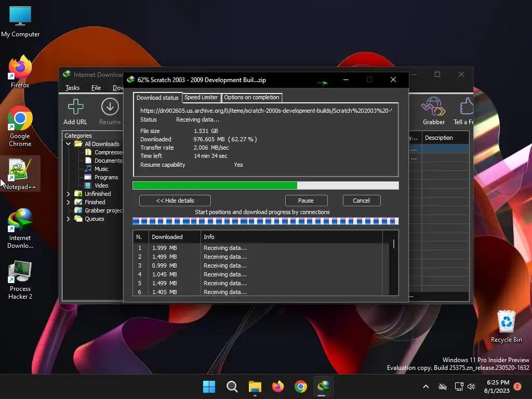Screen dimensions: 532x399
Task: Collapse the All Downloads tree node
Action: click(x=68, y=144)
